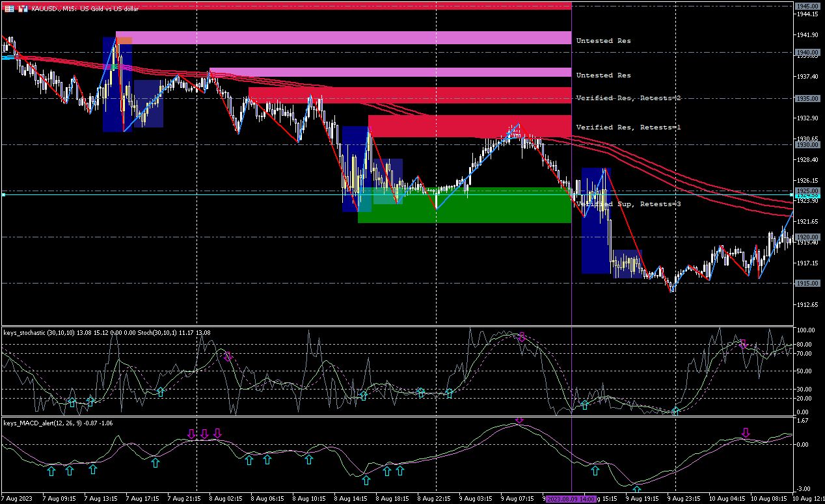This screenshot has width=825, height=504.
Task: Click 'Verified Sup, Retests=3' zone label
Action: tap(627, 204)
